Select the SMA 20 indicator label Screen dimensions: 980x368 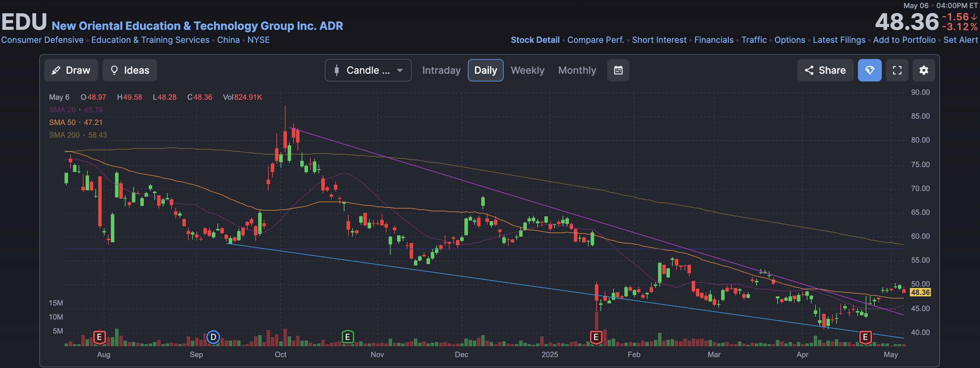click(76, 110)
